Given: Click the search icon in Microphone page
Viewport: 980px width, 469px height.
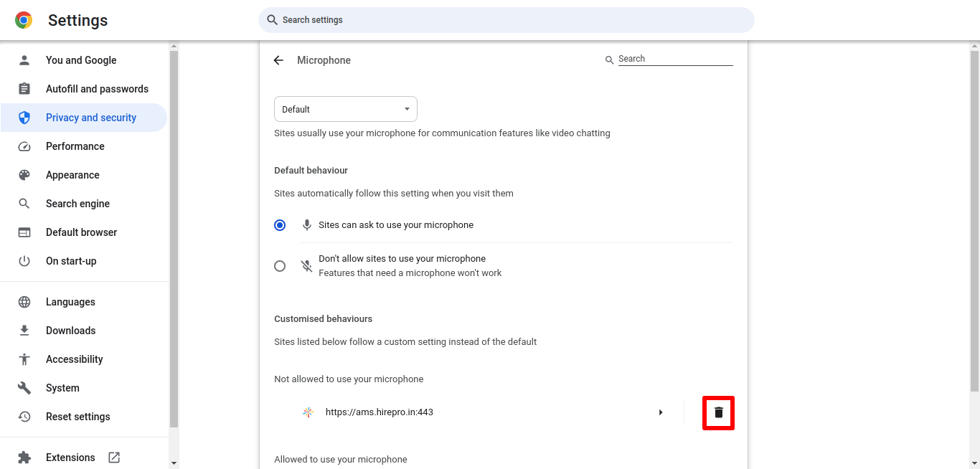Looking at the screenshot, I should 609,60.
